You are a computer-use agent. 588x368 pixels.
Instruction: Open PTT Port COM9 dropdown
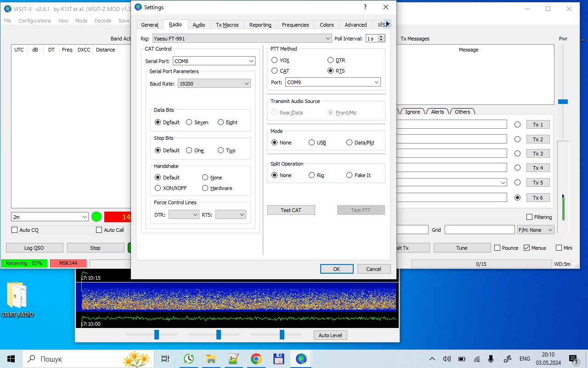coord(333,82)
